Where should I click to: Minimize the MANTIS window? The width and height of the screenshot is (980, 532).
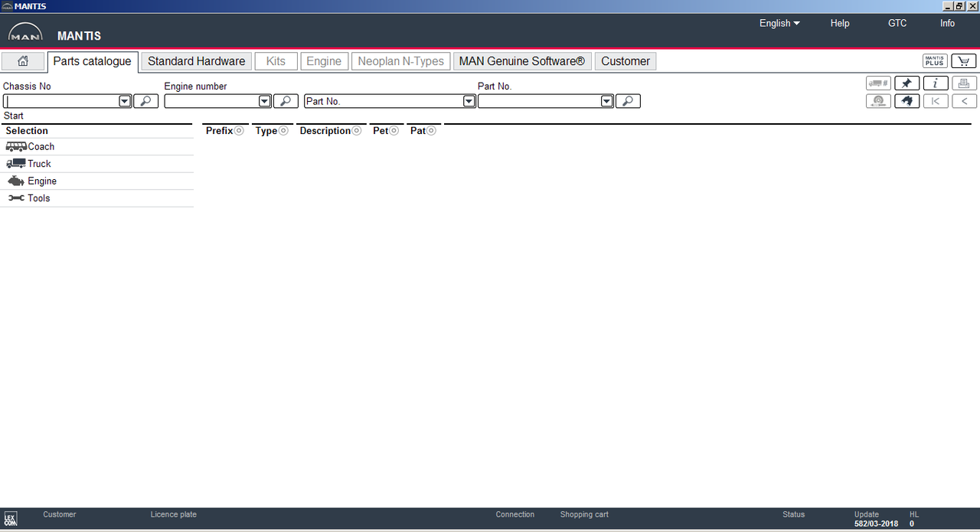pyautogui.click(x=948, y=5)
